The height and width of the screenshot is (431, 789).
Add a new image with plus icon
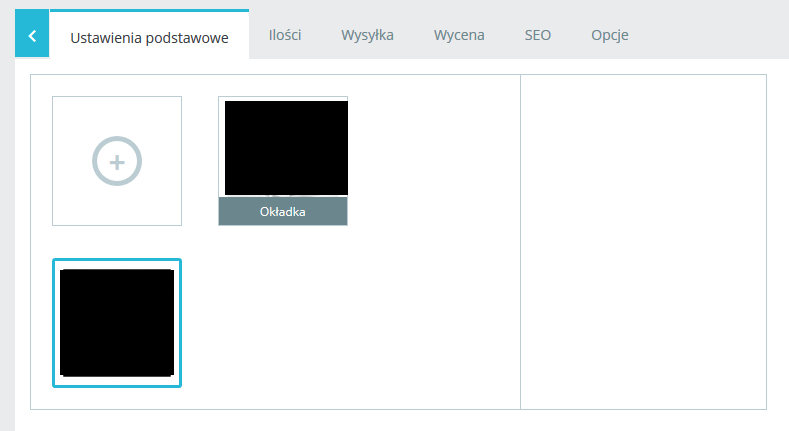[117, 161]
